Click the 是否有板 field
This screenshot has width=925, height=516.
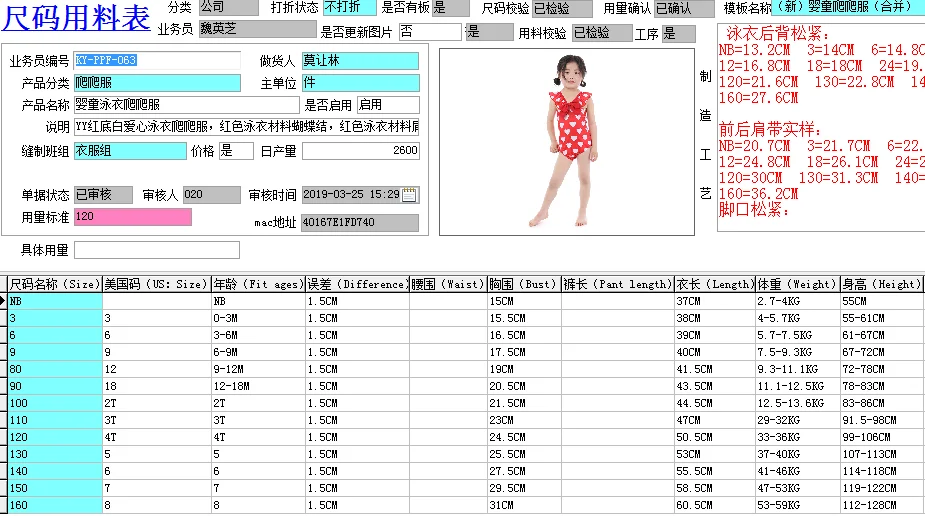point(451,7)
